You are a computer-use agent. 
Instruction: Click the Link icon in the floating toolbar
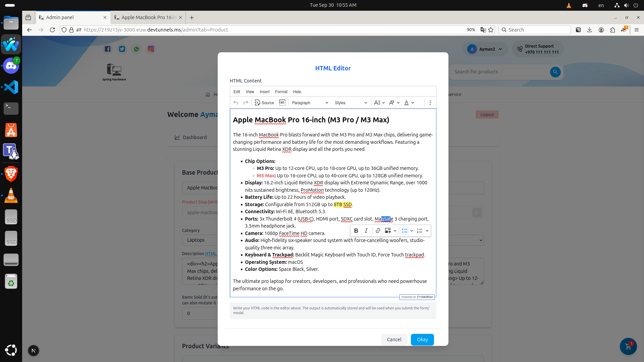pos(378,231)
